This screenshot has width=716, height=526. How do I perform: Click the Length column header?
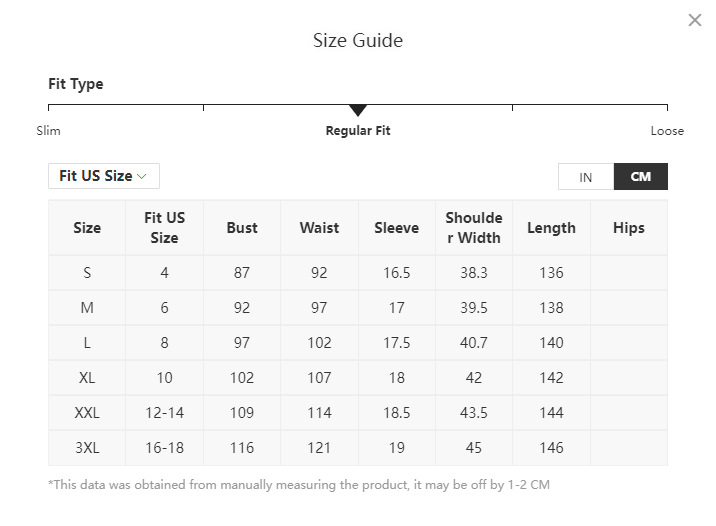(551, 228)
